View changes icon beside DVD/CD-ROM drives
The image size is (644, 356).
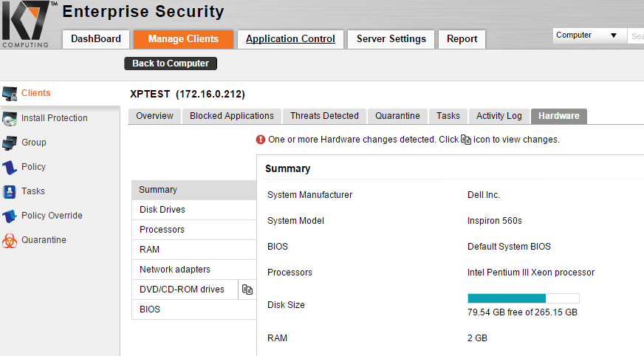[x=247, y=290]
